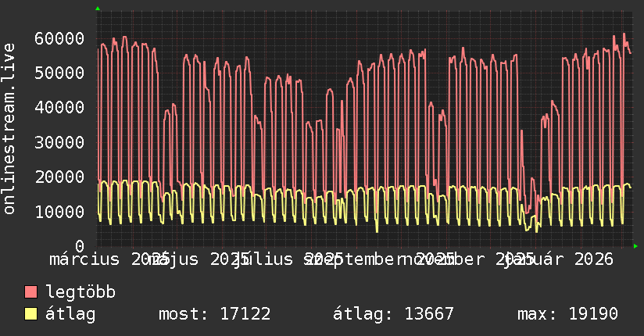Click the pink legtöbb legend swatch
The width and height of the screenshot is (644, 336).
30,292
